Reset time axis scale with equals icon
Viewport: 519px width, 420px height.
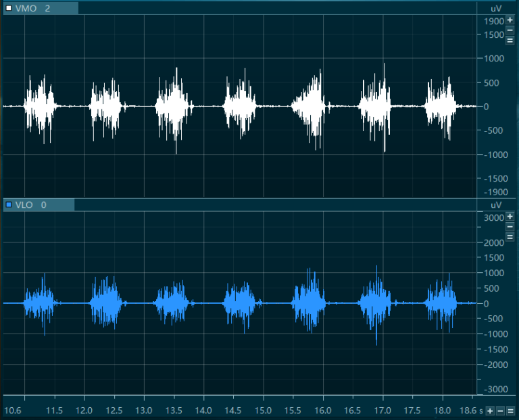coord(511,411)
